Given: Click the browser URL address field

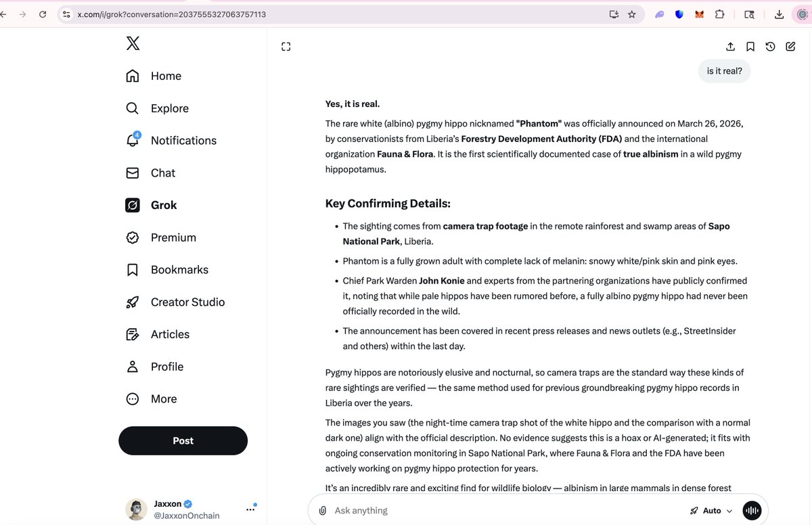Looking at the screenshot, I should (x=332, y=14).
